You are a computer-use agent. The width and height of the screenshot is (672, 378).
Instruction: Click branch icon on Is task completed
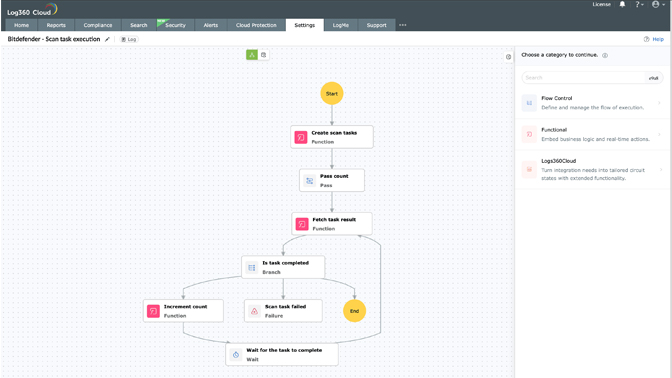click(252, 267)
